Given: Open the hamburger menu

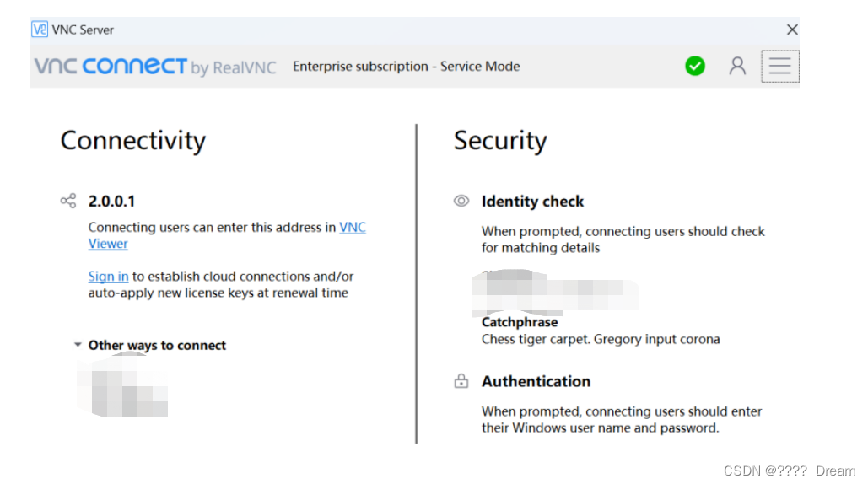Looking at the screenshot, I should click(x=779, y=67).
